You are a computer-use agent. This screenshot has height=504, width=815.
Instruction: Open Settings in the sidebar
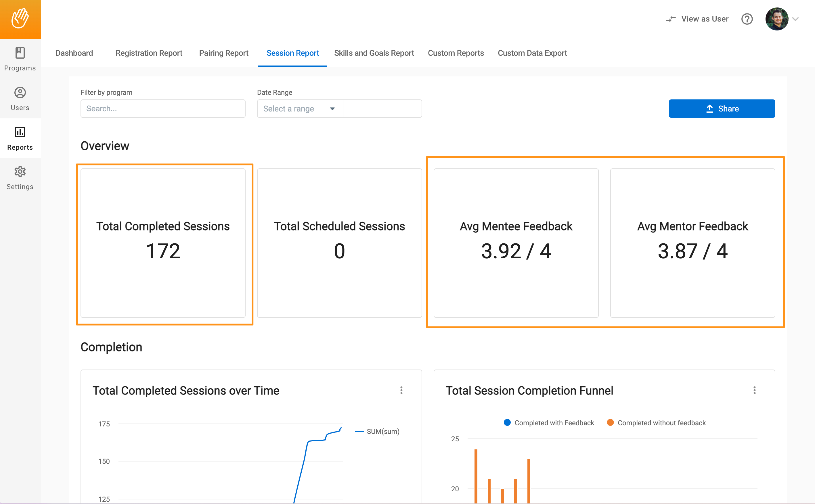(x=20, y=178)
